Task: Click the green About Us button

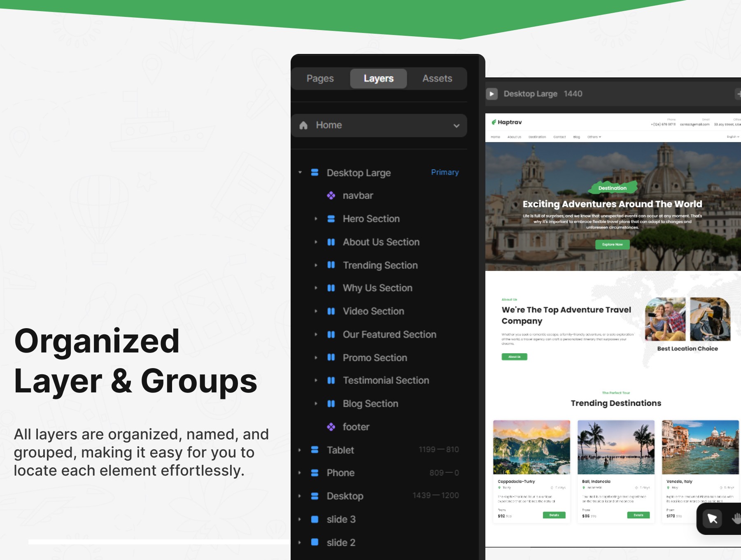Action: tap(514, 357)
